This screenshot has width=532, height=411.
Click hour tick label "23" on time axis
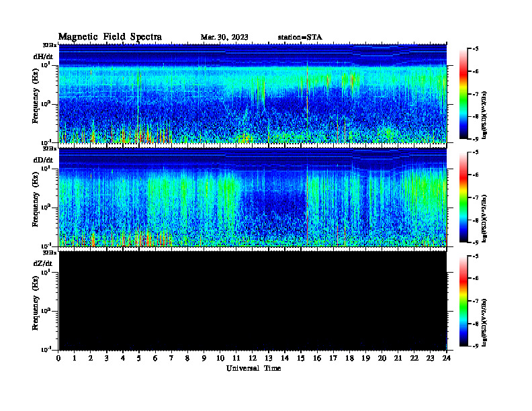coord(430,358)
